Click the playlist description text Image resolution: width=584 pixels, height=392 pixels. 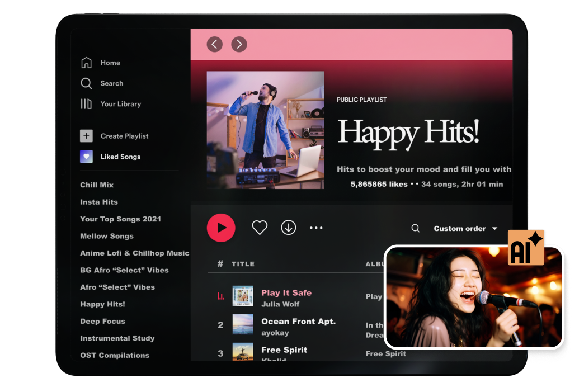tap(424, 169)
